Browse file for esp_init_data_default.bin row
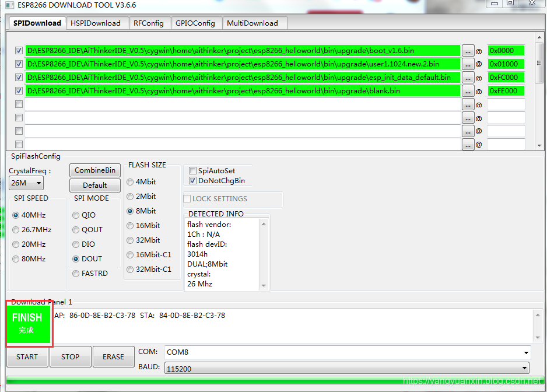Viewport: 547px width, 392px height. point(468,78)
